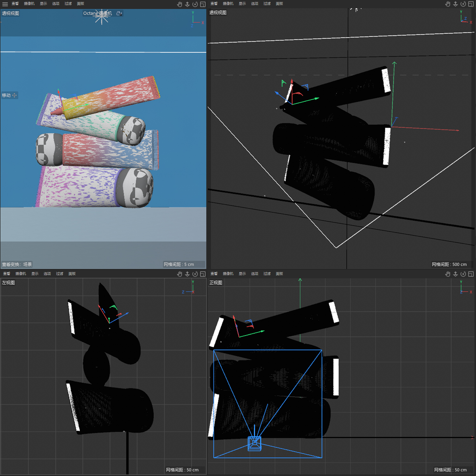Open 查看 menu in top-right perspective viewport

214,4
